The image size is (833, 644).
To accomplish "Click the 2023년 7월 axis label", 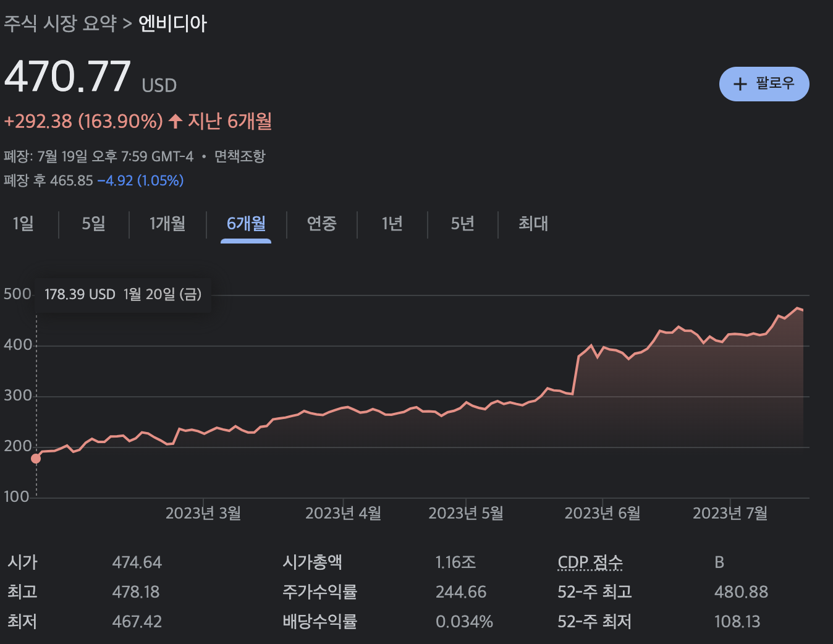I will tap(730, 514).
